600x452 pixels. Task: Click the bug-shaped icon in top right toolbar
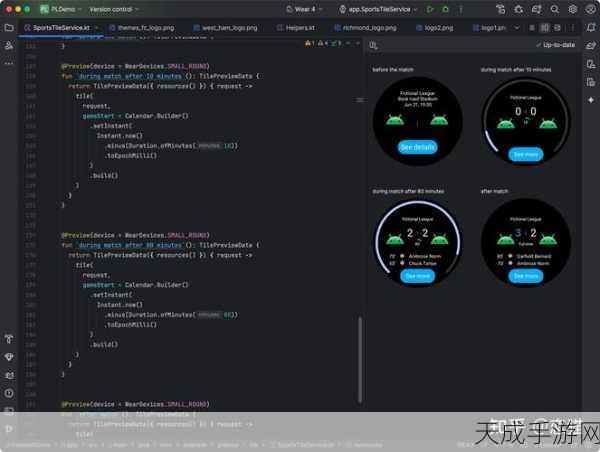coord(518,9)
